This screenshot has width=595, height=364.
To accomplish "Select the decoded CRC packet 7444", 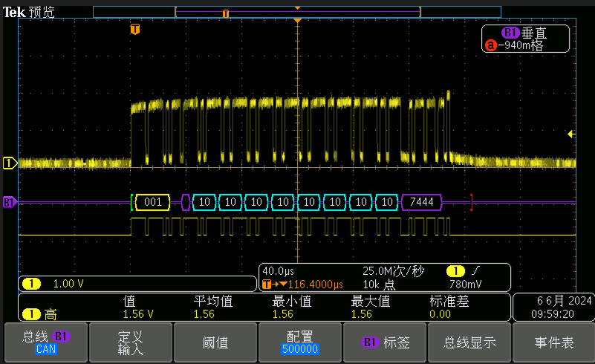I will [x=422, y=202].
